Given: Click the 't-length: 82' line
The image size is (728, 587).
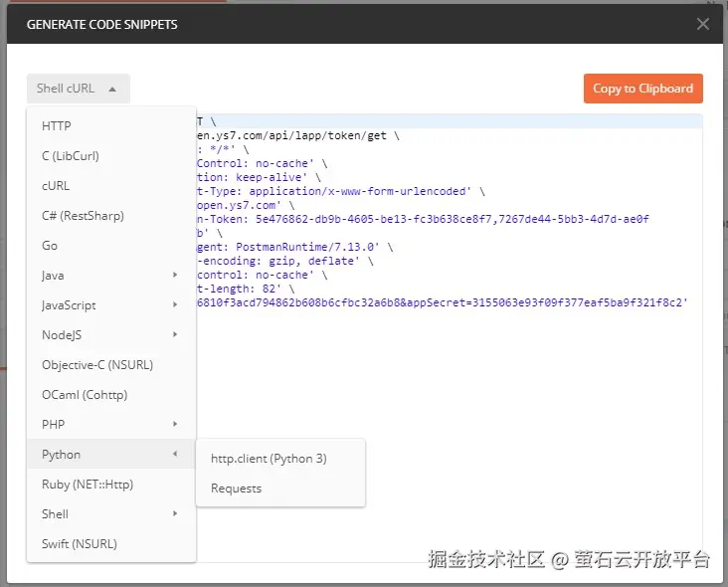Looking at the screenshot, I should (246, 289).
